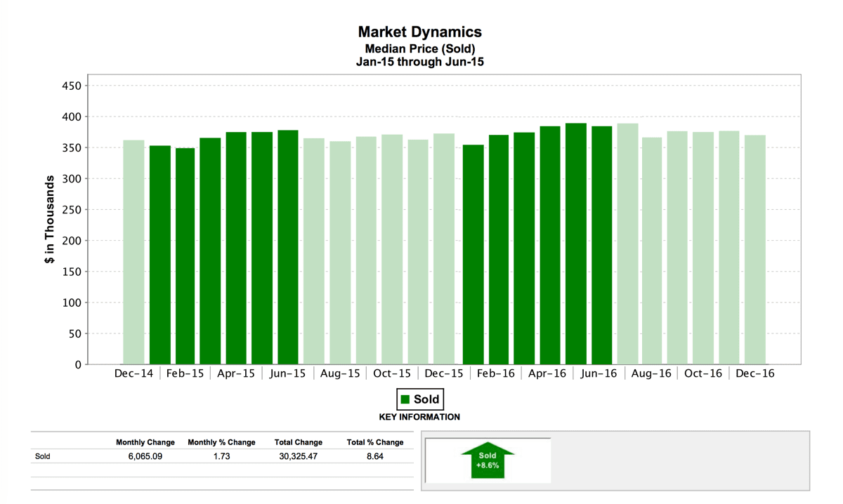Click the Total % Change column header

click(375, 442)
